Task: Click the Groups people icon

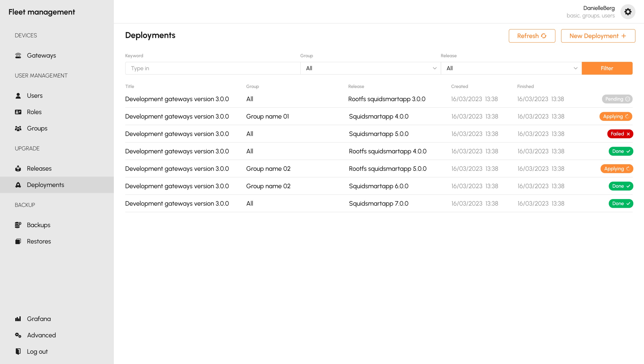Action: (x=18, y=128)
